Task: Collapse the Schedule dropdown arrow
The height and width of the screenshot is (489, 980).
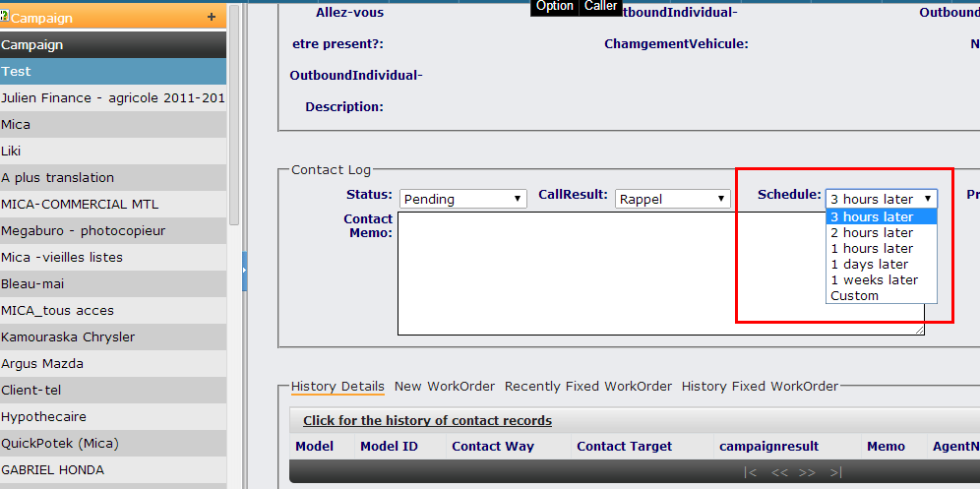Action: (927, 199)
